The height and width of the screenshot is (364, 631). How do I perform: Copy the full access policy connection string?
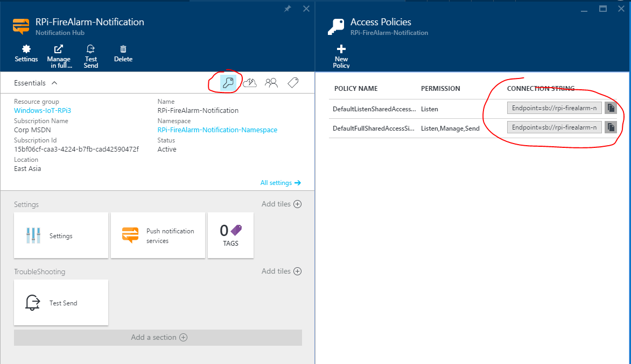tap(611, 127)
